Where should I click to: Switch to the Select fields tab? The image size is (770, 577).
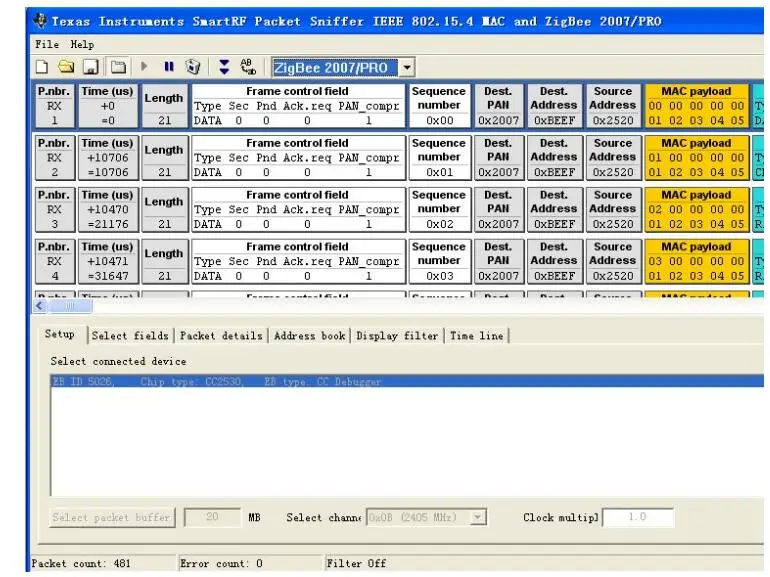130,335
